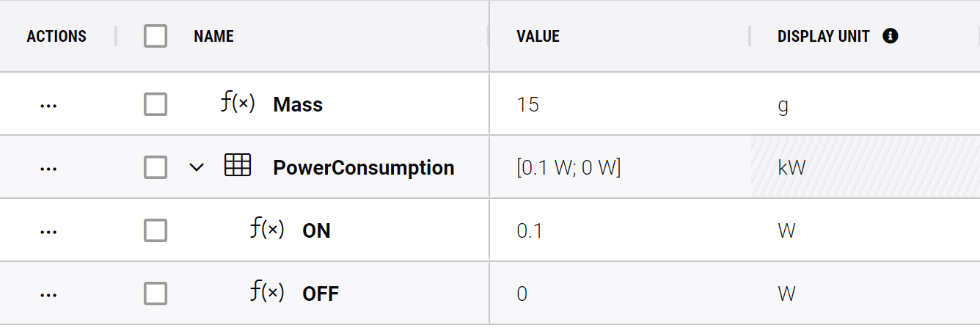Screen dimensions: 980x328
Task: Click the function icon next to ON
Action: pyautogui.click(x=267, y=230)
